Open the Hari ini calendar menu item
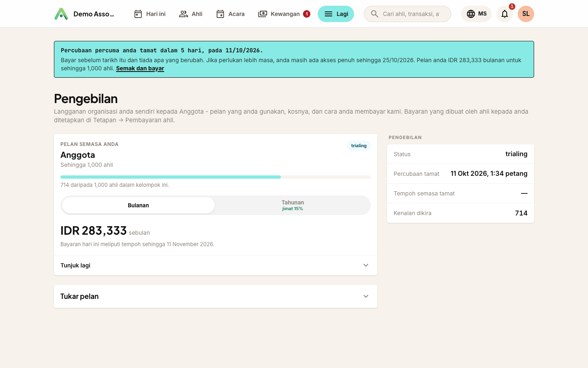 tap(149, 14)
